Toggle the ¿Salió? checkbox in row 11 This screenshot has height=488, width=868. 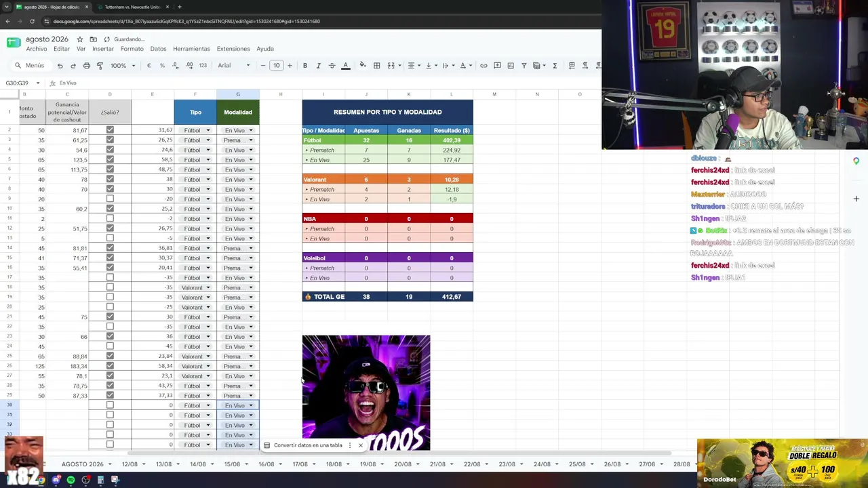point(110,219)
